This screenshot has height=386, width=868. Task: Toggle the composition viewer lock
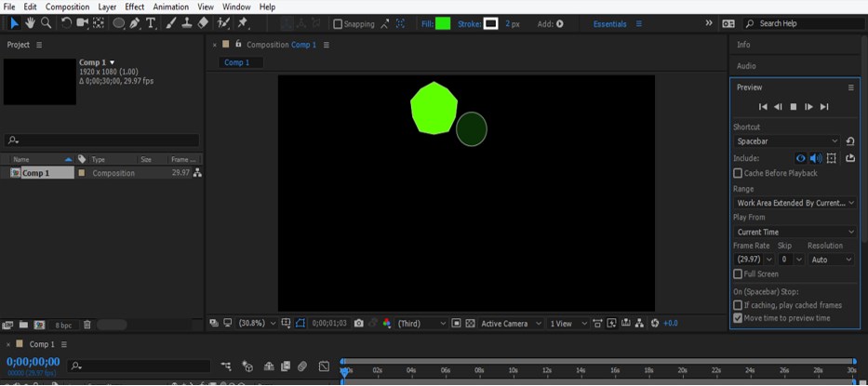pos(238,44)
